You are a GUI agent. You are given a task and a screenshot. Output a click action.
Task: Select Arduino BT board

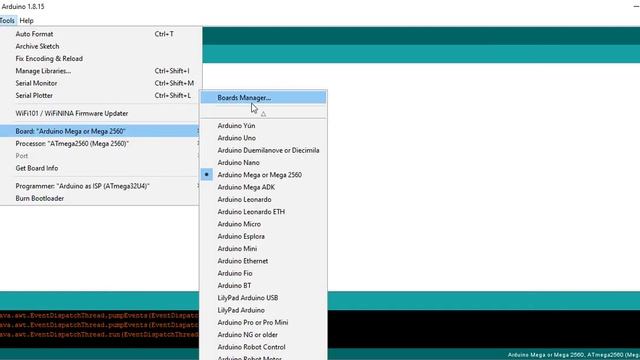[x=263, y=285]
